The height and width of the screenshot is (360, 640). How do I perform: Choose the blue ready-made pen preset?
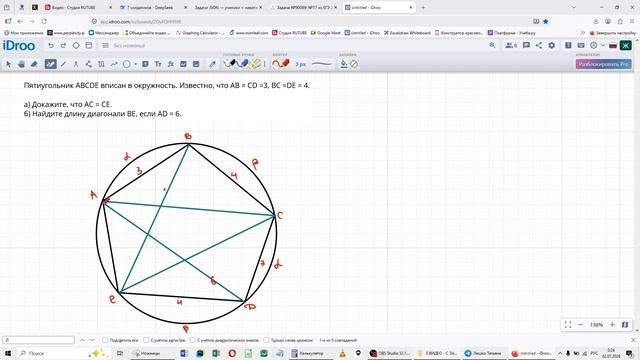click(243, 64)
